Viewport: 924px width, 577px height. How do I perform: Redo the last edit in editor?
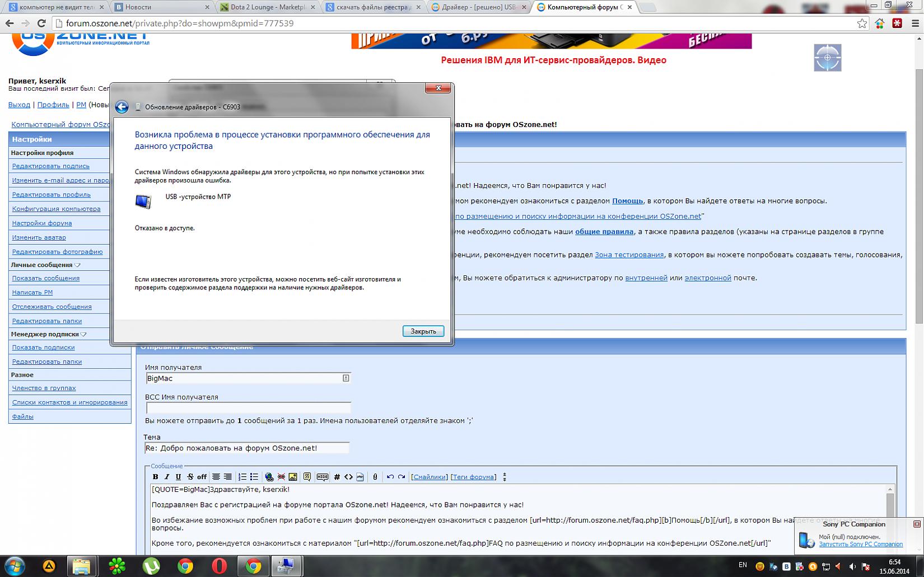tap(402, 477)
